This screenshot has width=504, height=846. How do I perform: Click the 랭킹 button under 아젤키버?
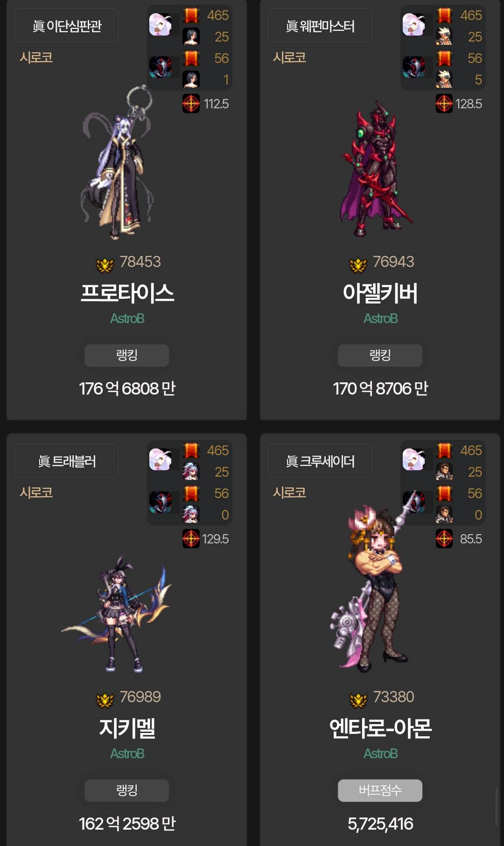pyautogui.click(x=380, y=355)
